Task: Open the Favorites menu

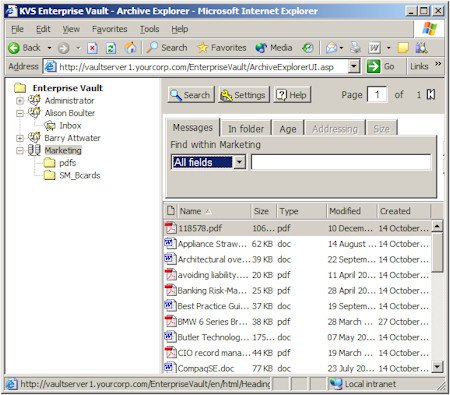Action: [110, 29]
